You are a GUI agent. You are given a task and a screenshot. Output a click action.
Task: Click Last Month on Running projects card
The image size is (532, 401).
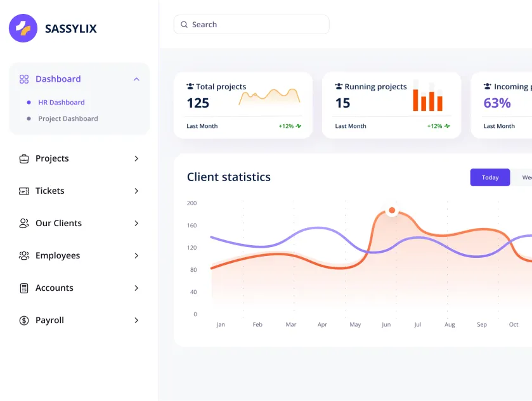(x=351, y=126)
